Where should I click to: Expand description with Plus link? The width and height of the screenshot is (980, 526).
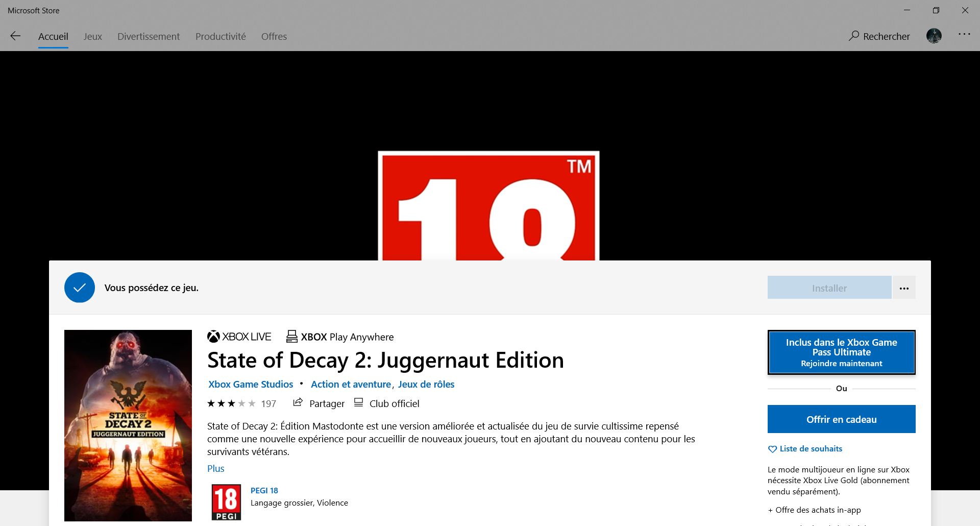pos(216,468)
